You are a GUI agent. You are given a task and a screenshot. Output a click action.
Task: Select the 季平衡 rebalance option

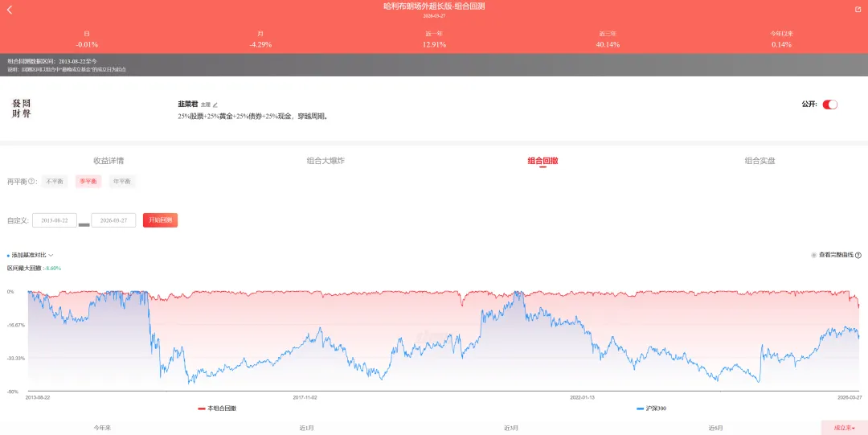click(x=88, y=181)
